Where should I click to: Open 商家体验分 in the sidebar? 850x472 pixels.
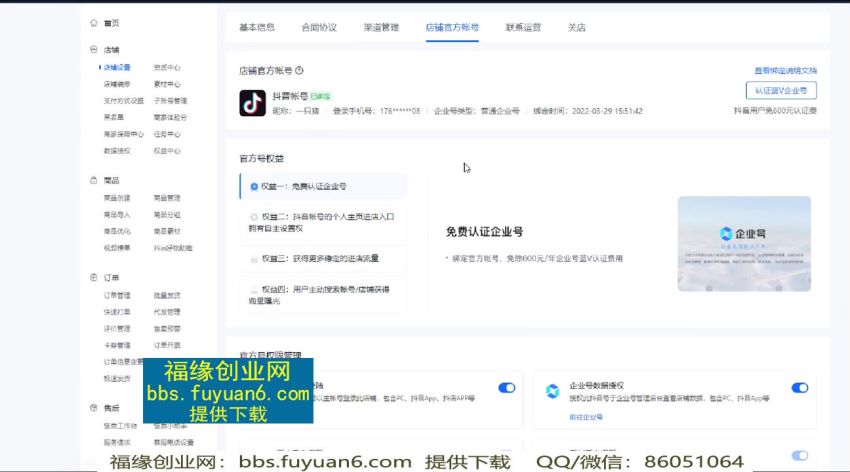click(x=170, y=117)
